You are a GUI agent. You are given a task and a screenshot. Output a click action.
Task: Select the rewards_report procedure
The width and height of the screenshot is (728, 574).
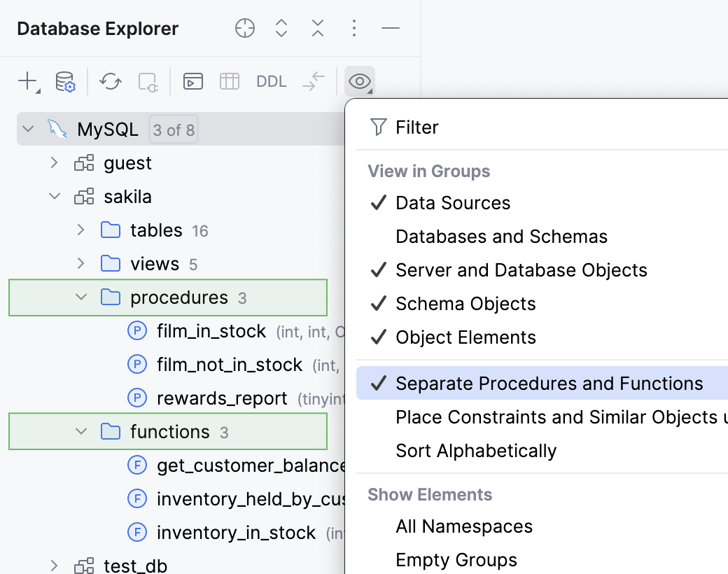223,398
